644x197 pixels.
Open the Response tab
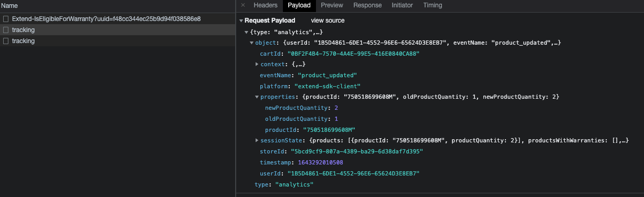(367, 5)
